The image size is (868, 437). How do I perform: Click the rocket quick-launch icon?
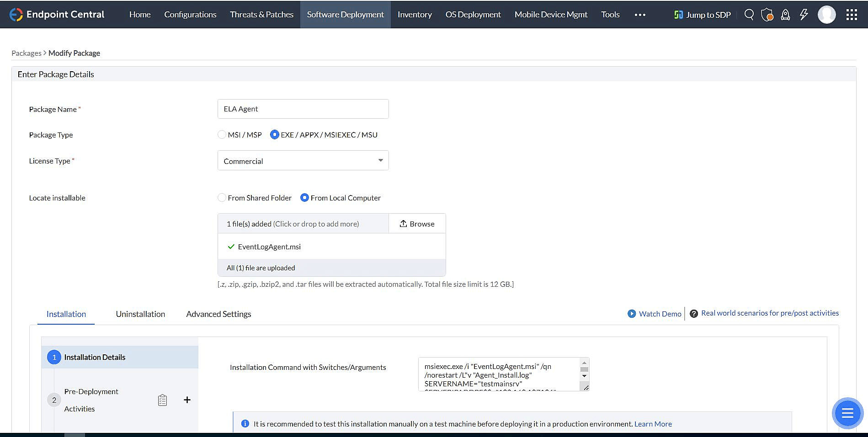pos(785,15)
